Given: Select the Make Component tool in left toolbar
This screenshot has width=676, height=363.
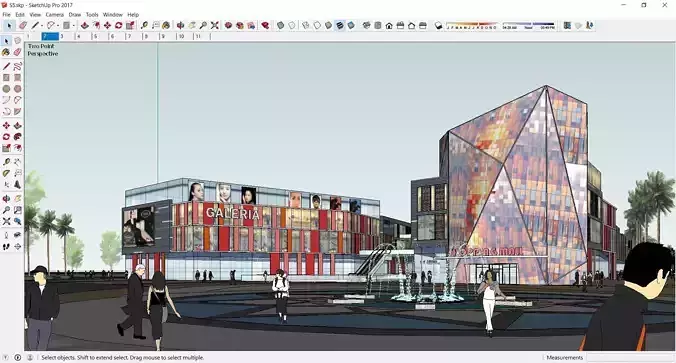Looking at the screenshot, I should click(x=17, y=41).
